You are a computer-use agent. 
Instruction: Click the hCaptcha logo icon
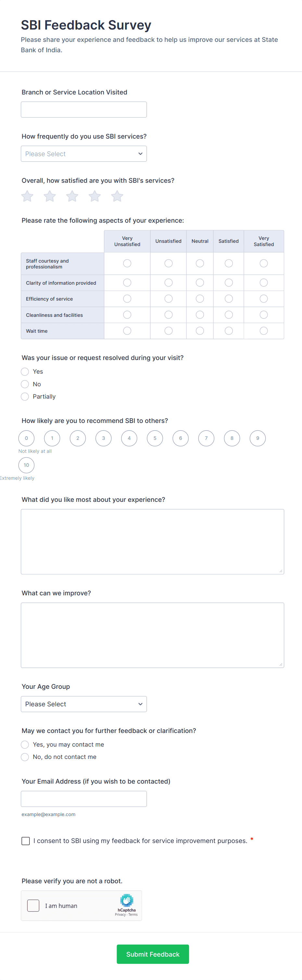127,900
